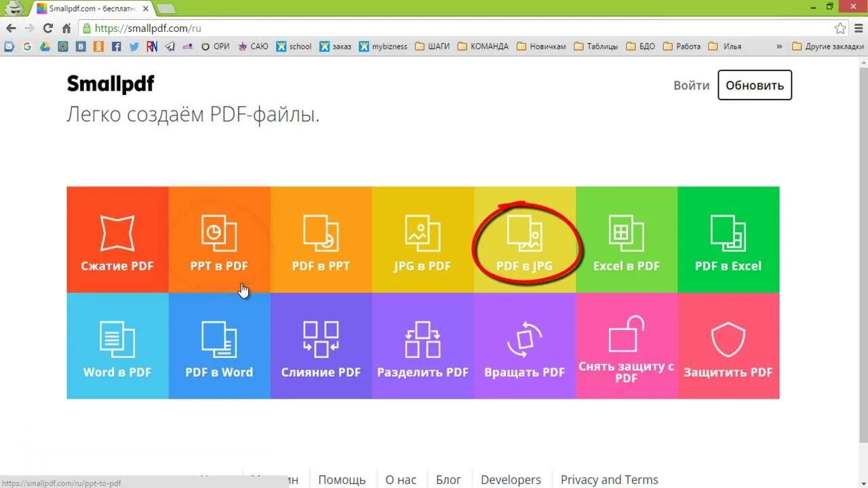Open the Блог footer link
Image resolution: width=868 pixels, height=488 pixels.
(448, 480)
